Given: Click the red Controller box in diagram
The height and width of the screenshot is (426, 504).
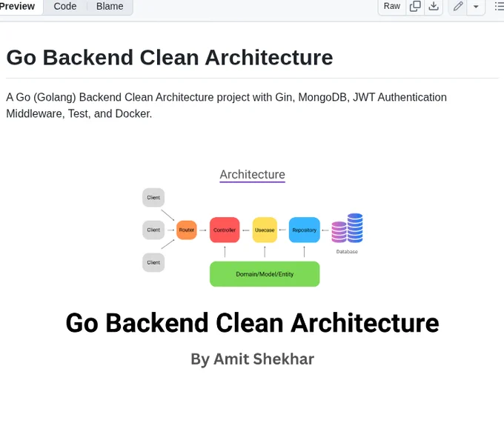Looking at the screenshot, I should [x=225, y=230].
